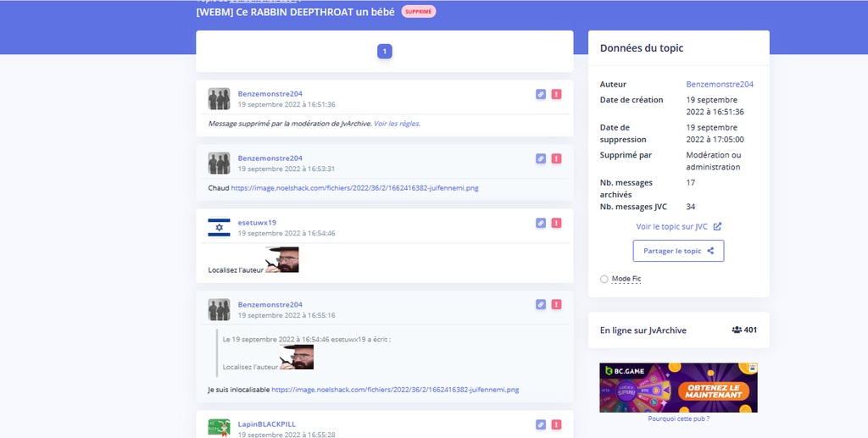Open Benzemonstre204 profile on 16:53:31 post
Image resolution: width=868 pixels, height=438 pixels.
270,158
